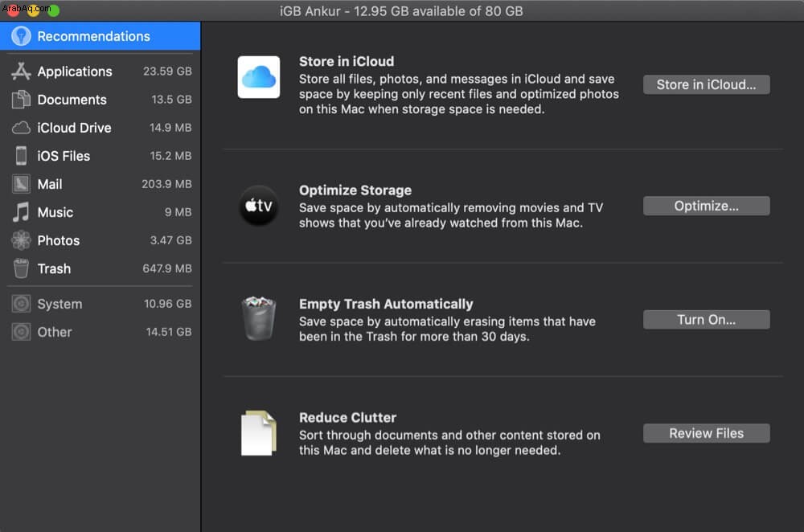Click the 647.9 MB Trash size
Screen dimensions: 804x532
pyautogui.click(x=167, y=268)
